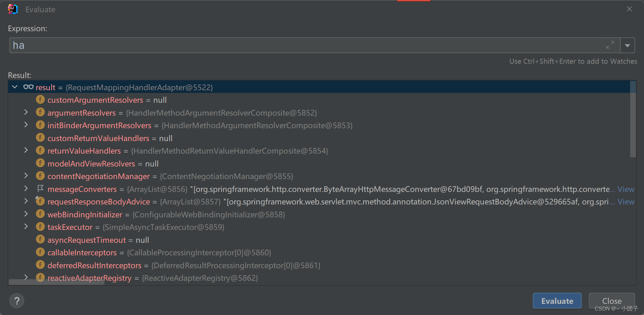Click the field icon for modelAndViewResolvers
644x315 pixels.
click(40, 163)
